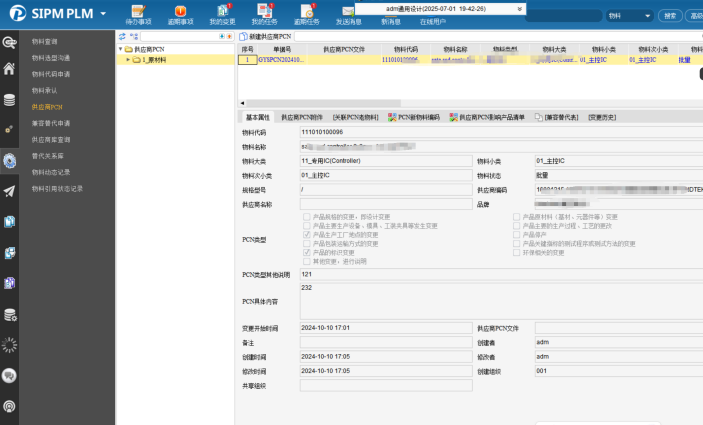Toggle 产品生产工厂地点的变更 checkbox
Viewport: 703px width, 425px height.
(x=305, y=234)
